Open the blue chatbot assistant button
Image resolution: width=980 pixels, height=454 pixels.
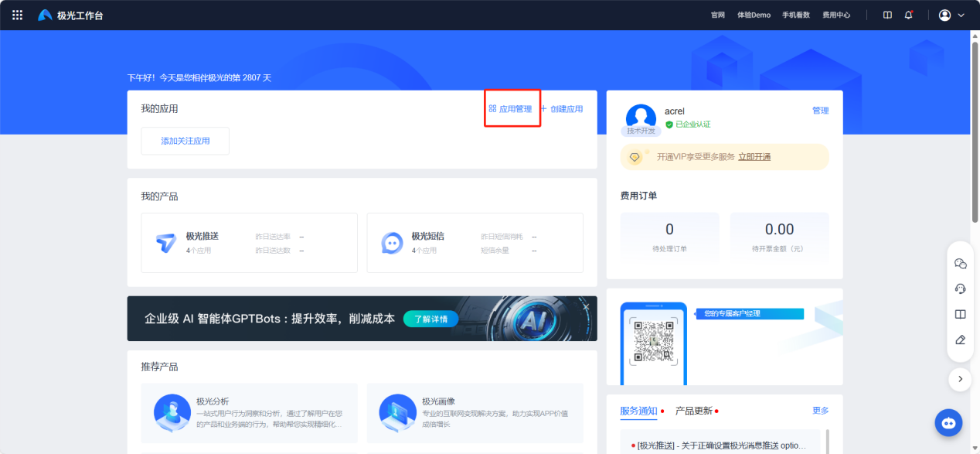(x=949, y=422)
